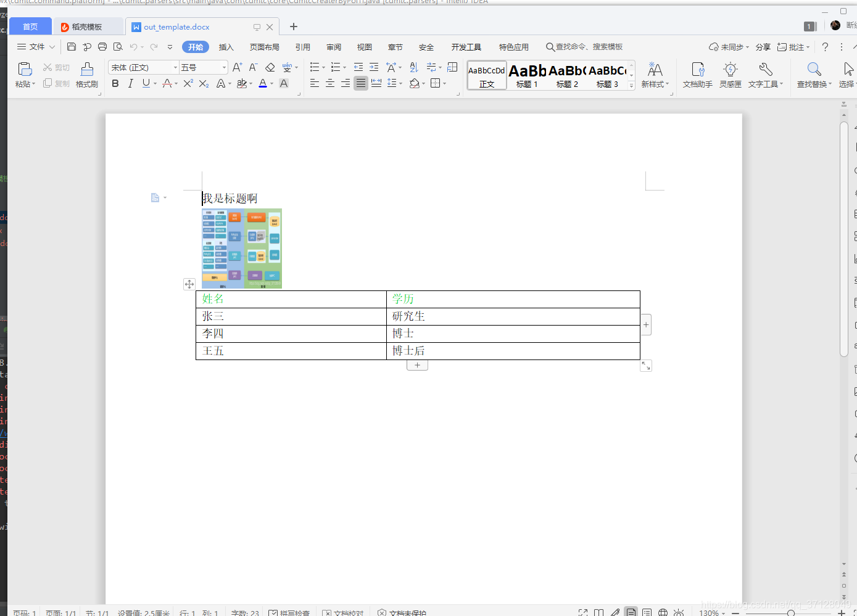Click the embedded diagram image
The height and width of the screenshot is (616, 857).
pos(242,248)
